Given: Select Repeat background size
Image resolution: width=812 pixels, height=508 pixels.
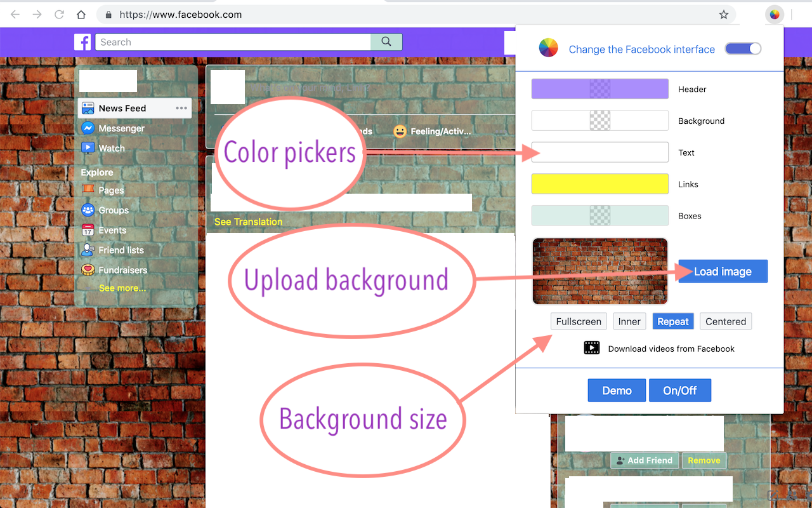Looking at the screenshot, I should tap(673, 321).
